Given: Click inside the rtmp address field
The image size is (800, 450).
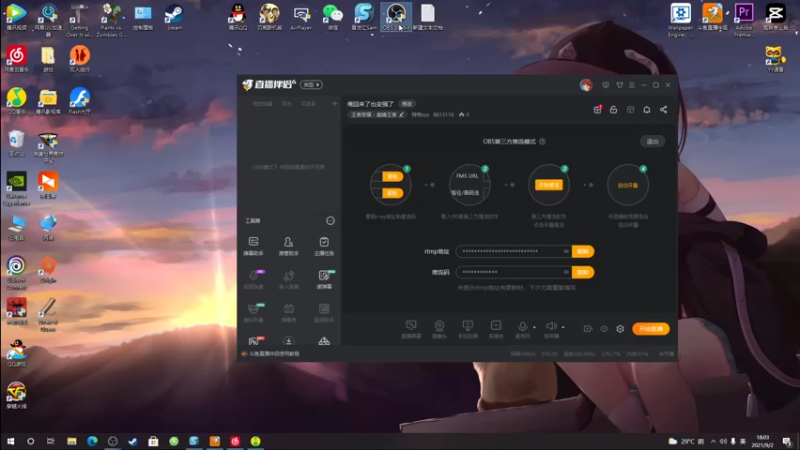Looking at the screenshot, I should 513,251.
